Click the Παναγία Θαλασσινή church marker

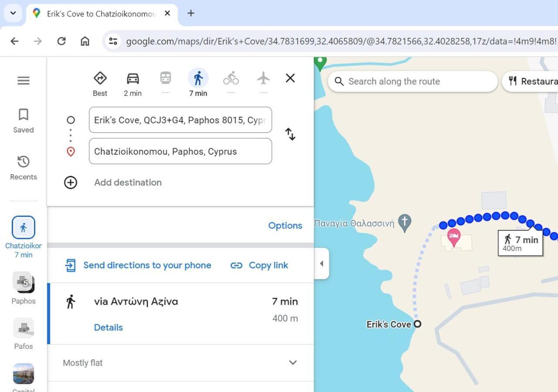(405, 223)
